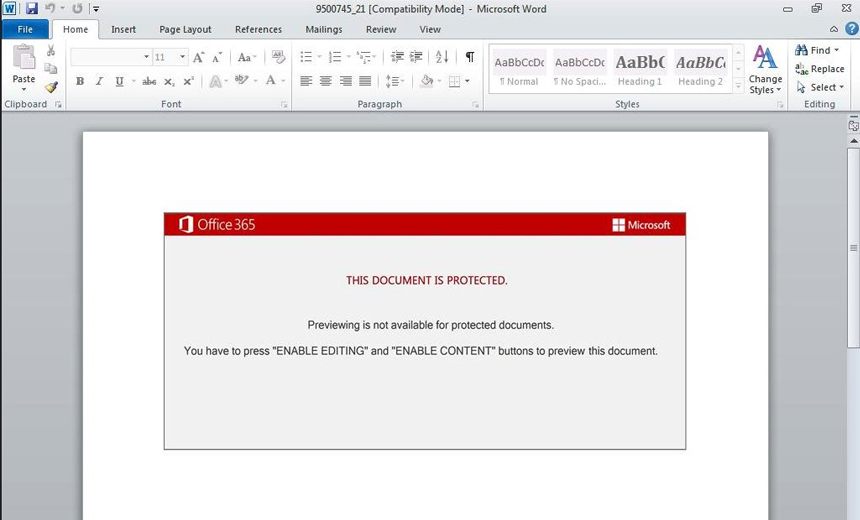Apply Superscript formatting

tap(188, 81)
